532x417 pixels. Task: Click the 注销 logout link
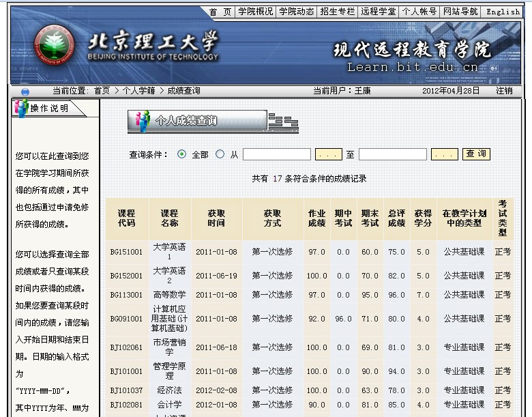(504, 91)
